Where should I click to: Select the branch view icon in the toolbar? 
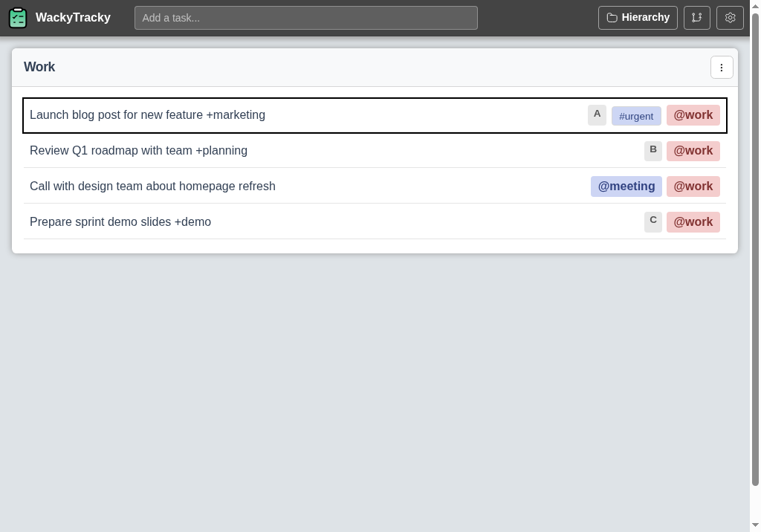tap(696, 17)
